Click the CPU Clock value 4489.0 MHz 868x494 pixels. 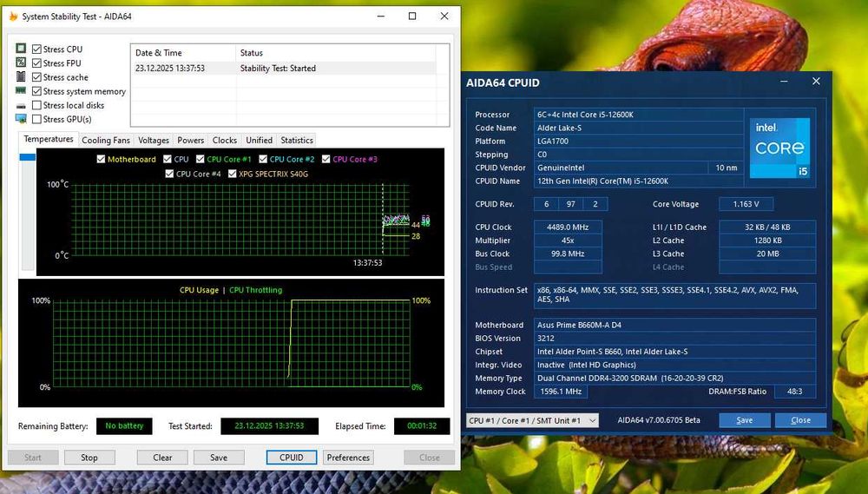[x=568, y=227]
